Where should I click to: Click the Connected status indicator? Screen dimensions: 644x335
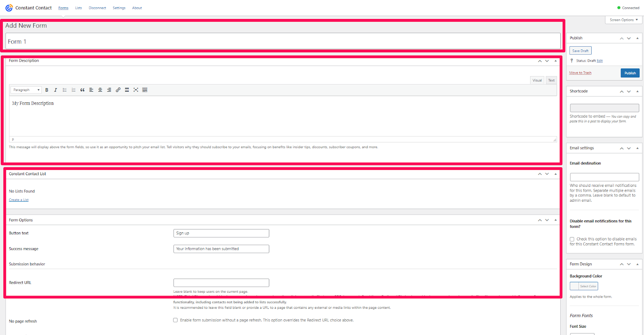click(x=628, y=8)
